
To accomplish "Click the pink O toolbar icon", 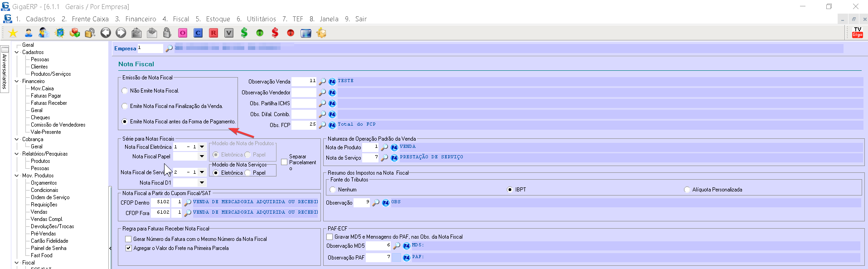I will click(183, 33).
